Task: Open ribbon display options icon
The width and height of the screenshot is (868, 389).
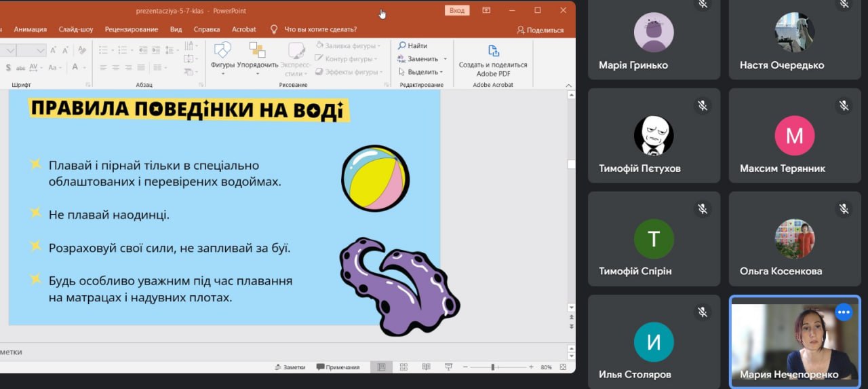Action: [486, 10]
